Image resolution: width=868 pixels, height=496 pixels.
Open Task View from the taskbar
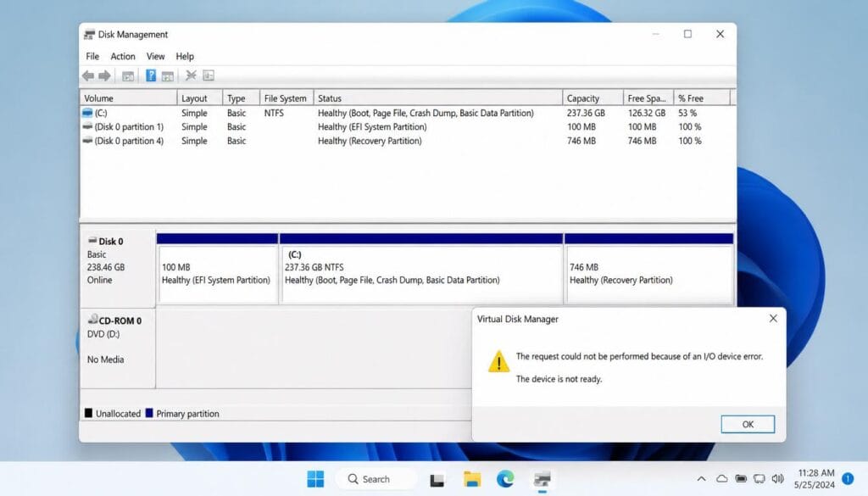point(437,479)
